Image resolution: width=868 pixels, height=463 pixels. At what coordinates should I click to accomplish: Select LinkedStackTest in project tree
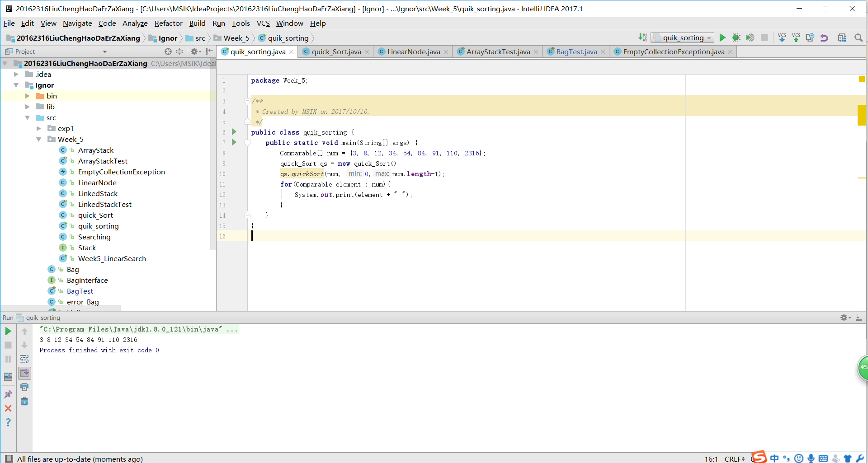click(104, 204)
